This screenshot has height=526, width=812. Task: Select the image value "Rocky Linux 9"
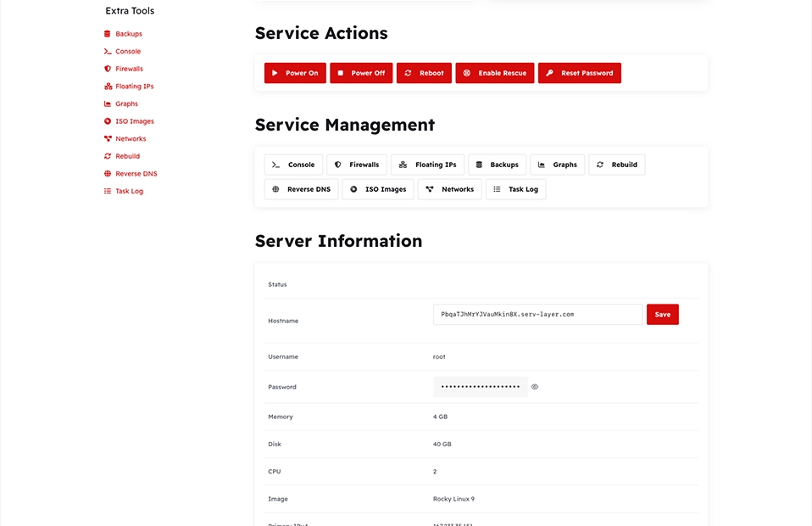453,499
